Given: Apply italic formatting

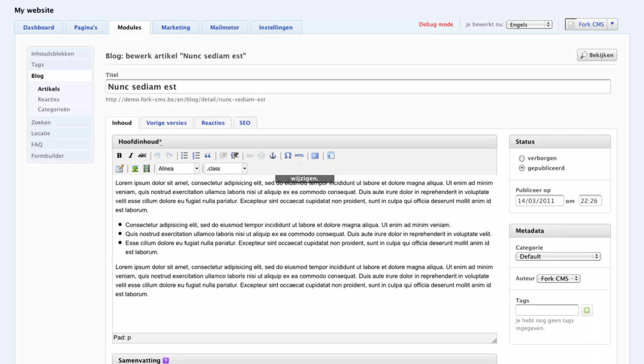Looking at the screenshot, I should click(x=130, y=155).
